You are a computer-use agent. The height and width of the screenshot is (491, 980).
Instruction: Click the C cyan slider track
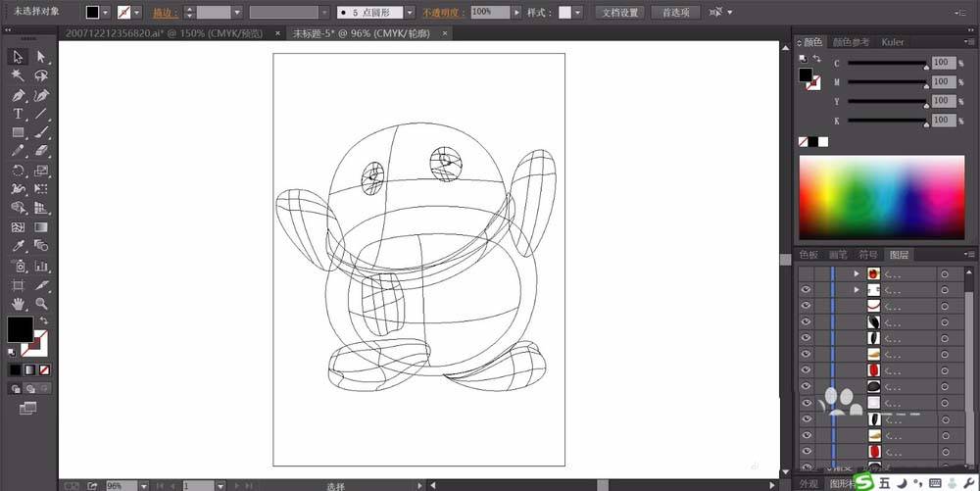click(887, 63)
